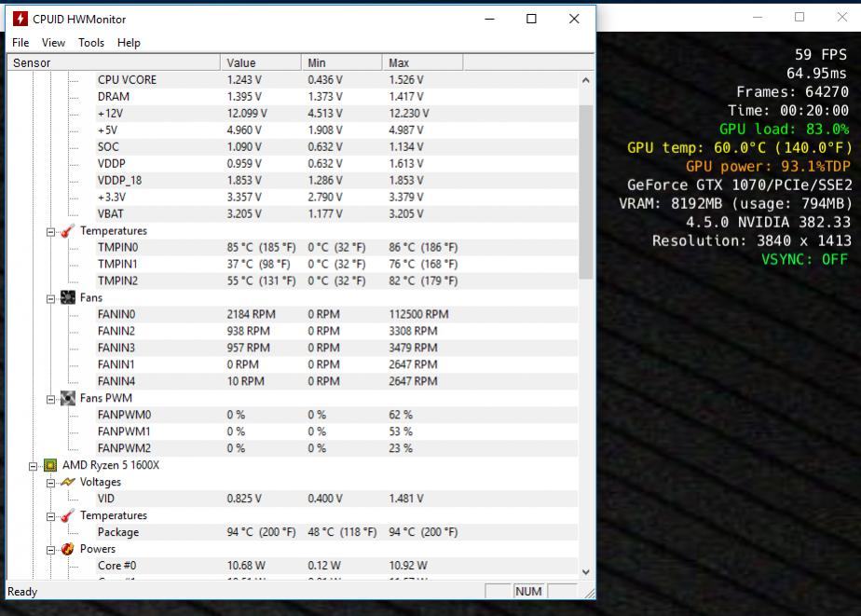Maximize the background benchmark window

[799, 17]
